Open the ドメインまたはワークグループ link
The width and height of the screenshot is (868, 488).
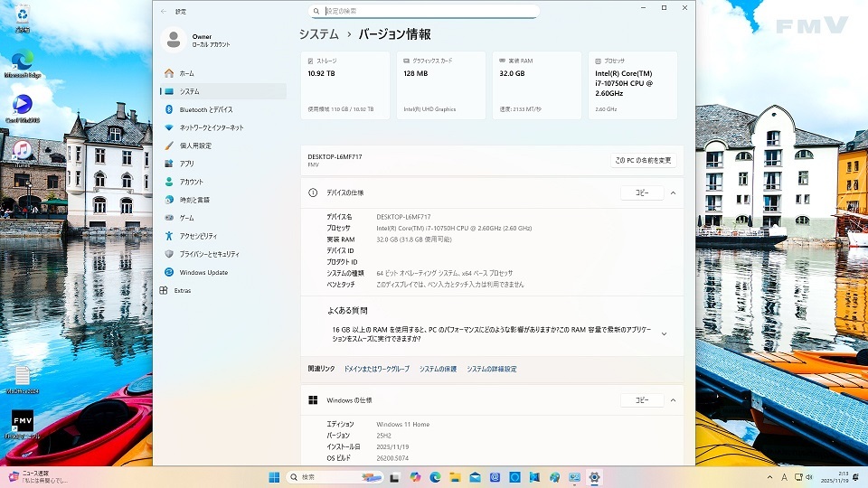pyautogui.click(x=376, y=369)
